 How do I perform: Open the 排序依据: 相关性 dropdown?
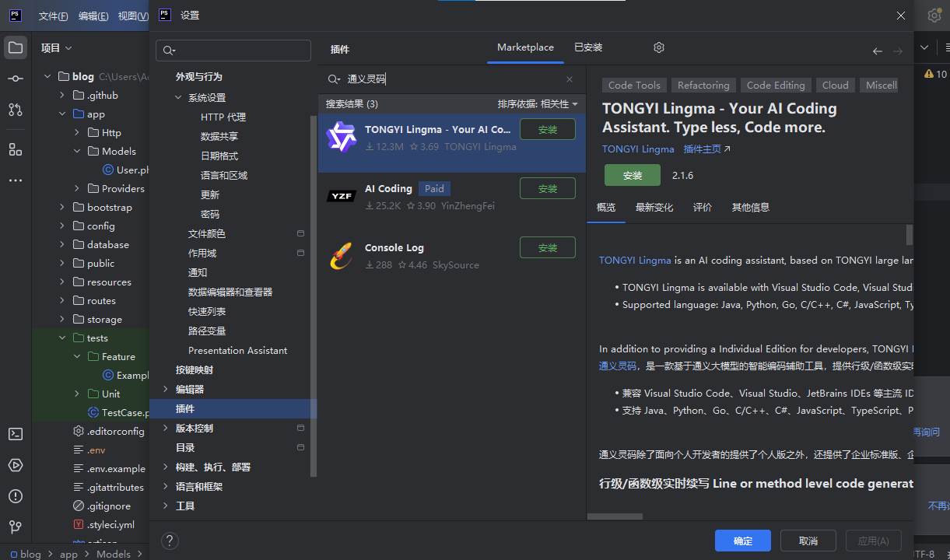[x=538, y=104]
